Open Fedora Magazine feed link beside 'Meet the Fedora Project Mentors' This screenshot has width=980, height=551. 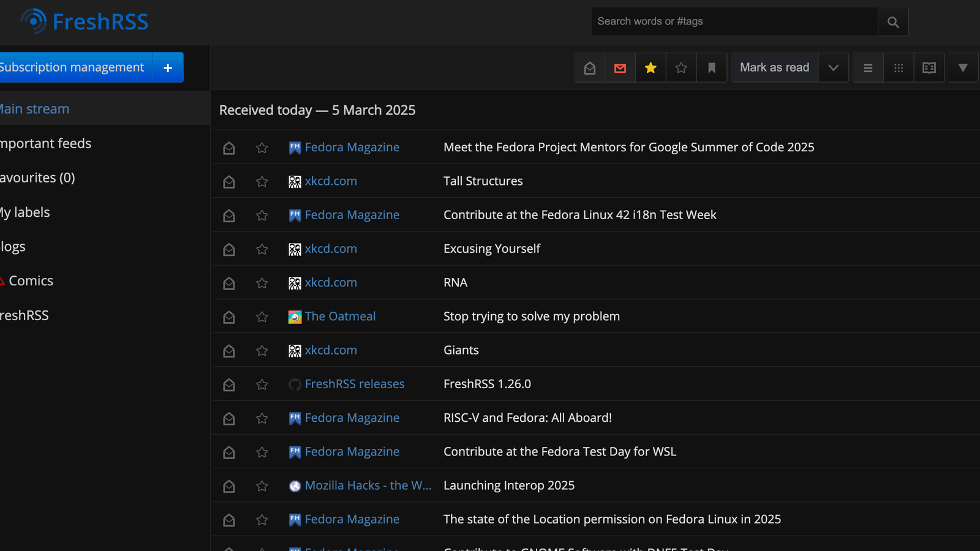coord(344,148)
